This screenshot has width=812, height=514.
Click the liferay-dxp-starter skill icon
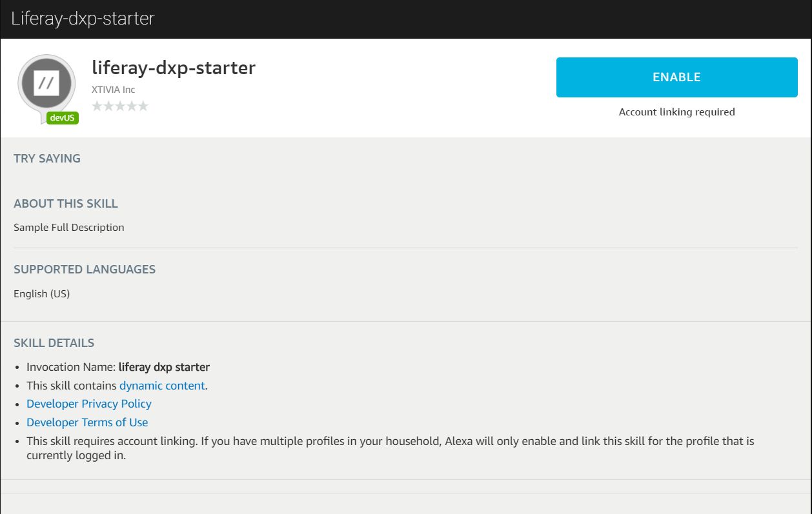click(x=46, y=83)
